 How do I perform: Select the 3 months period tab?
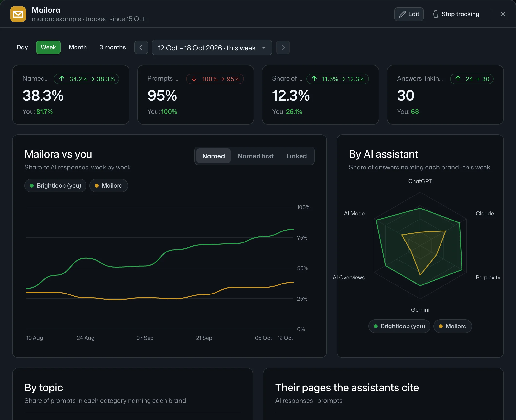point(113,47)
